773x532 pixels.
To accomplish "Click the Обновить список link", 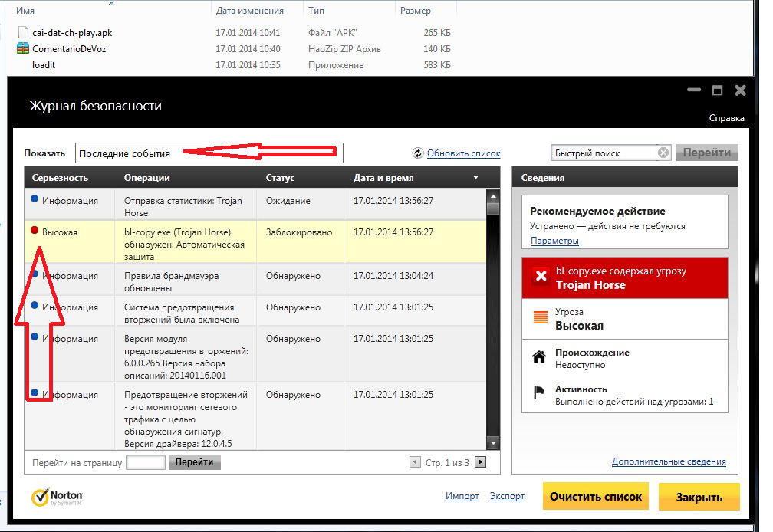I will click(x=463, y=153).
